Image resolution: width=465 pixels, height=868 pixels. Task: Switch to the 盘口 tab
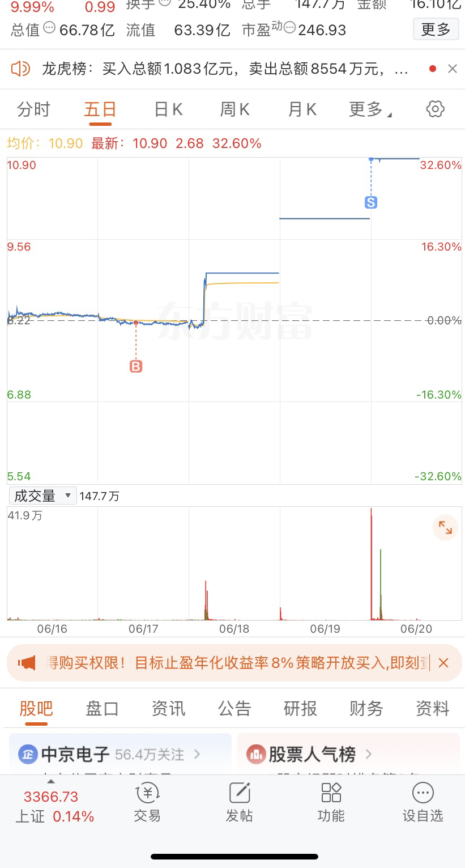click(102, 708)
